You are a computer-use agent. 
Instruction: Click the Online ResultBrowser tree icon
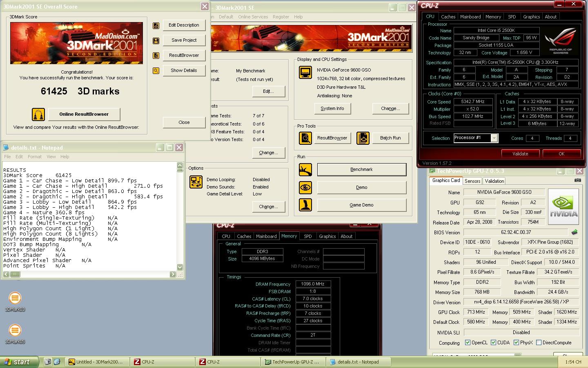[38, 114]
